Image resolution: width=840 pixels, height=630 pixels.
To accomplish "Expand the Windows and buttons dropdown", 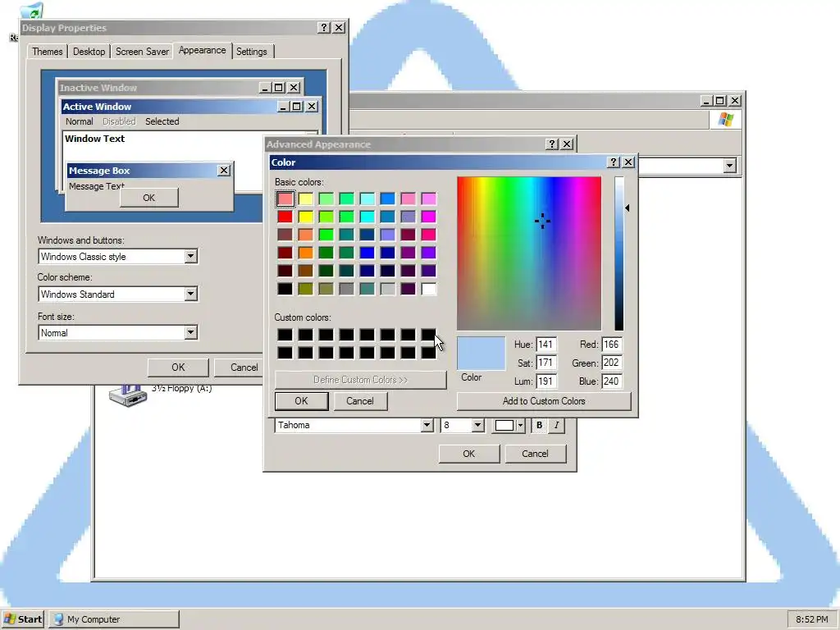I will coord(190,257).
